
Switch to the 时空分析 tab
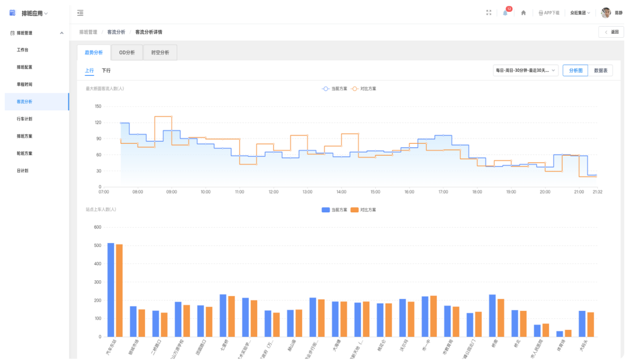[x=160, y=53]
